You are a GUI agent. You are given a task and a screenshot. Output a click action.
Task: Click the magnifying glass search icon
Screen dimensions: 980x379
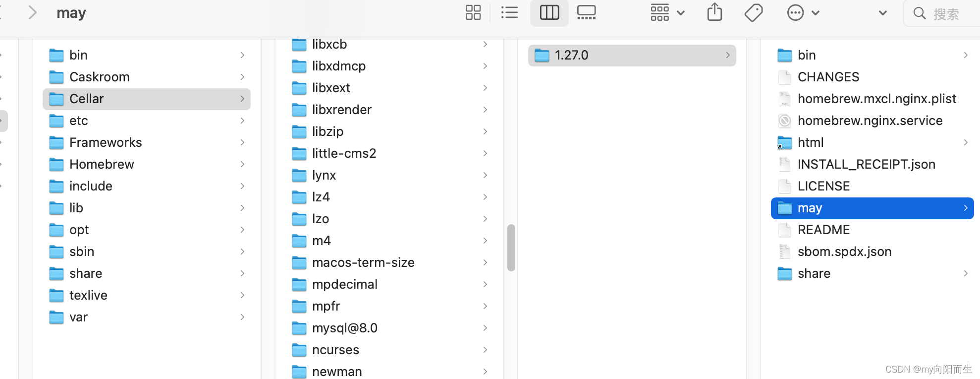(x=919, y=13)
